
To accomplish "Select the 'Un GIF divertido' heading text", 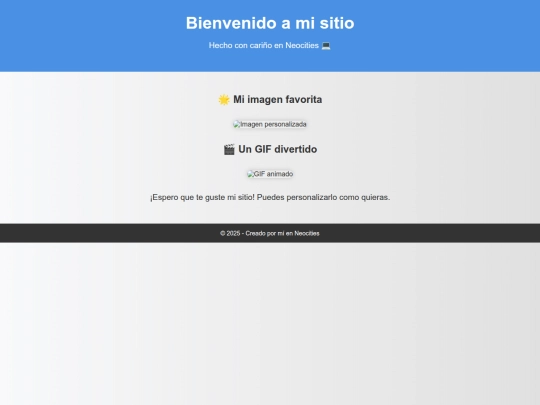I will (278, 149).
